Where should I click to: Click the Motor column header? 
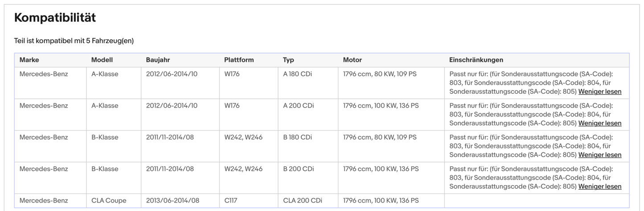(x=353, y=60)
